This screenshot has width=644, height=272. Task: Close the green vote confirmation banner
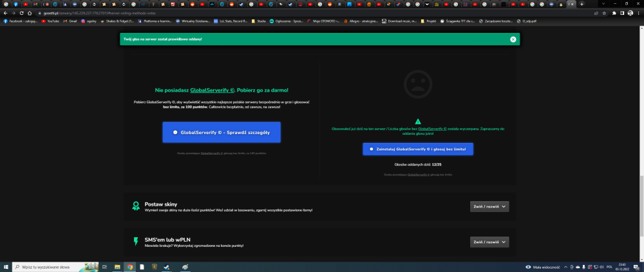(513, 39)
